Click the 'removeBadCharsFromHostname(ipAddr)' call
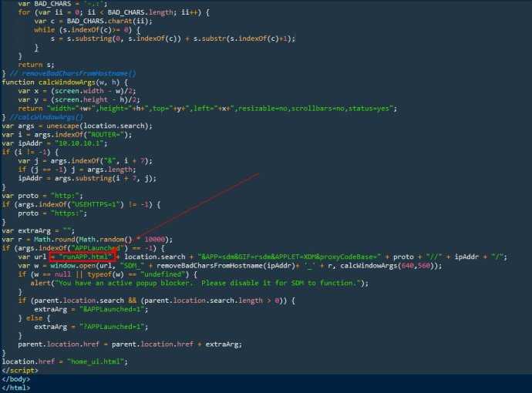The width and height of the screenshot is (532, 393). pos(226,266)
